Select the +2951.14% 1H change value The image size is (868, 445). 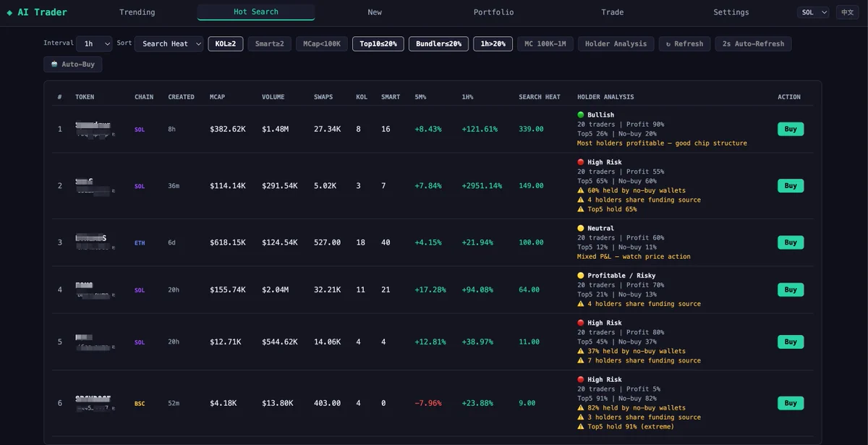482,186
